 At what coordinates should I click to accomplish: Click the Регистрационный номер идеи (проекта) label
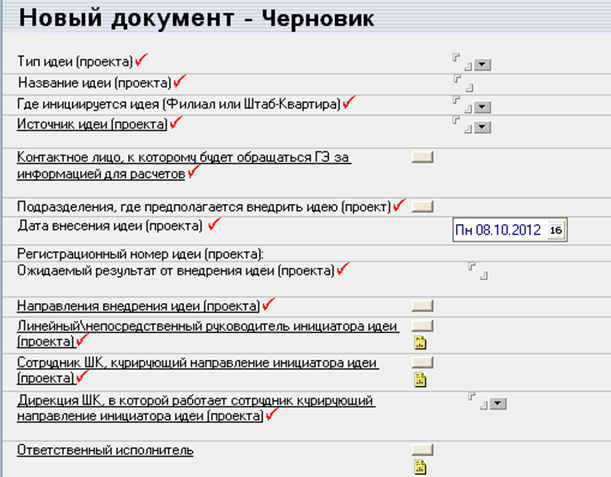(x=140, y=254)
